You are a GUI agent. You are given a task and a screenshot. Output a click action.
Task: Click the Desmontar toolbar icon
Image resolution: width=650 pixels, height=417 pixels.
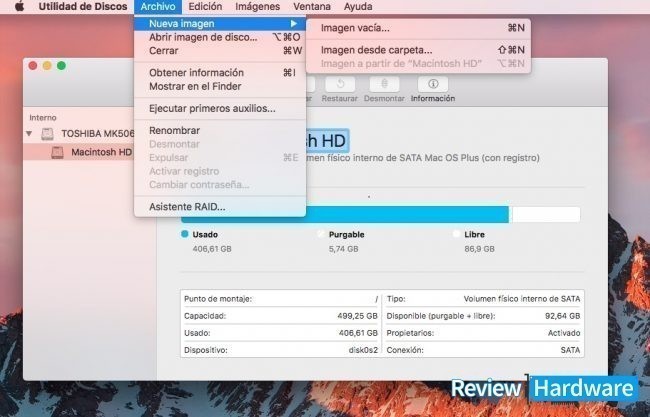pyautogui.click(x=384, y=84)
